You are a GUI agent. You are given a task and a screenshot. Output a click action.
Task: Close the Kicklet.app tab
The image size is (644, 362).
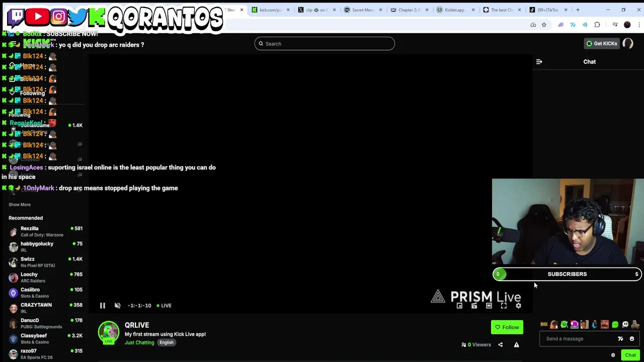(x=473, y=10)
